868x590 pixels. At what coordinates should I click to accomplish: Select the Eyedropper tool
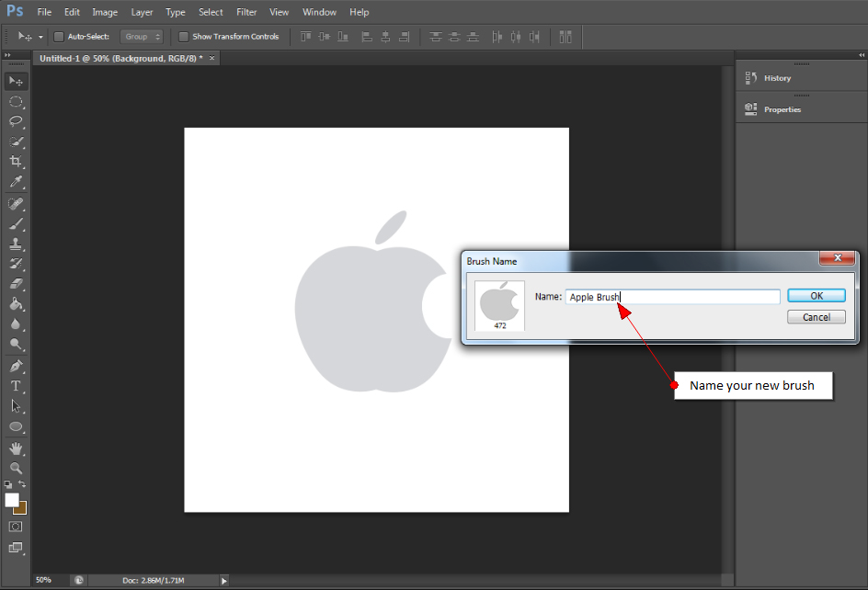(x=16, y=182)
